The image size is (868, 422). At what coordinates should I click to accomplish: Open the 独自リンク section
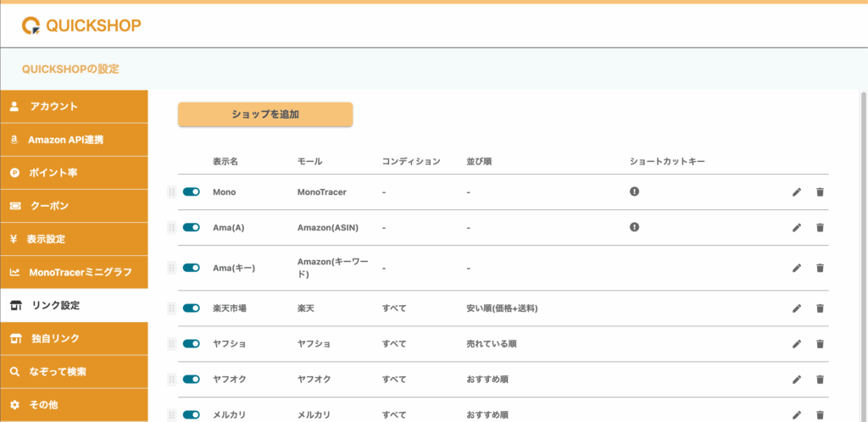click(75, 338)
